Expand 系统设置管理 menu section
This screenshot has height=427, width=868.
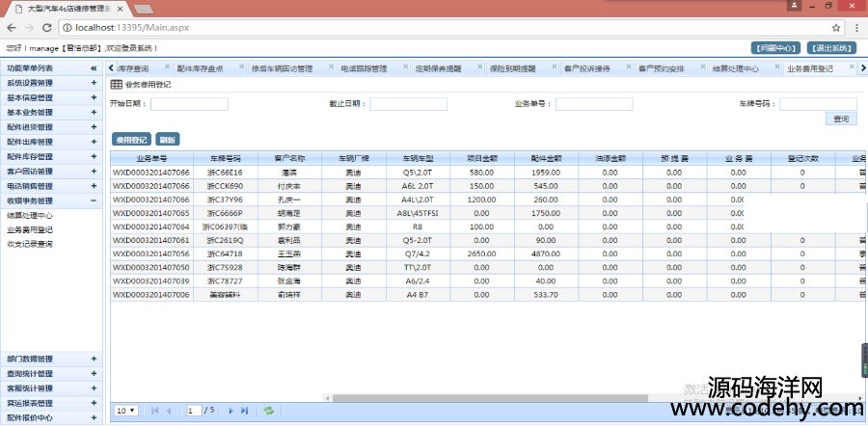pyautogui.click(x=94, y=83)
